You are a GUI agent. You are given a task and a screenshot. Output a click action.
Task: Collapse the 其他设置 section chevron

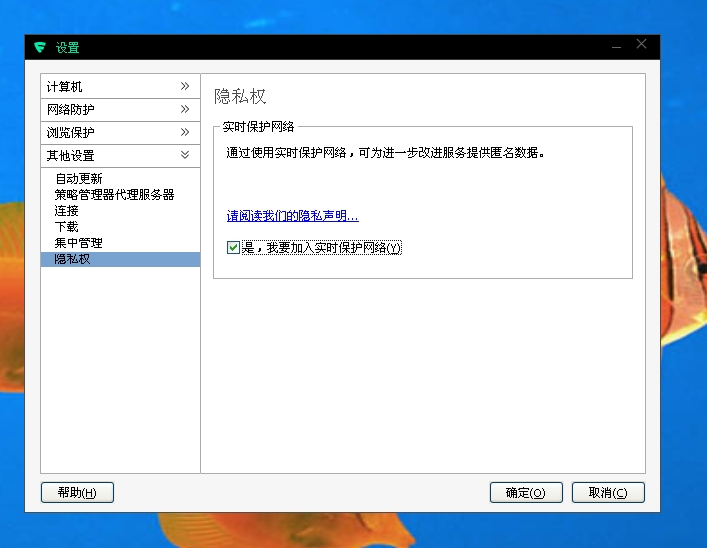185,156
